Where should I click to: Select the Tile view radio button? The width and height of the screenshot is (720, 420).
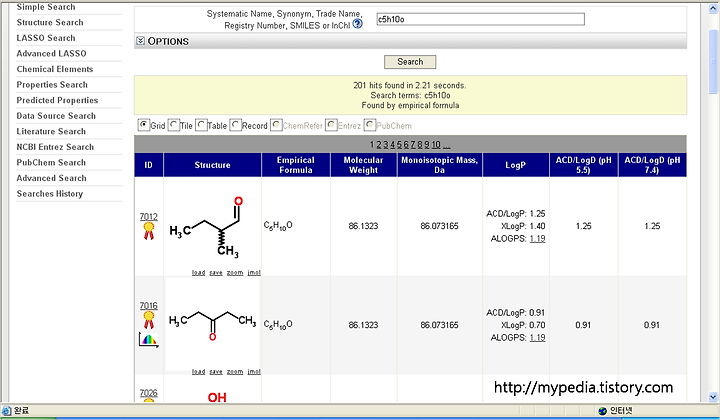point(174,125)
